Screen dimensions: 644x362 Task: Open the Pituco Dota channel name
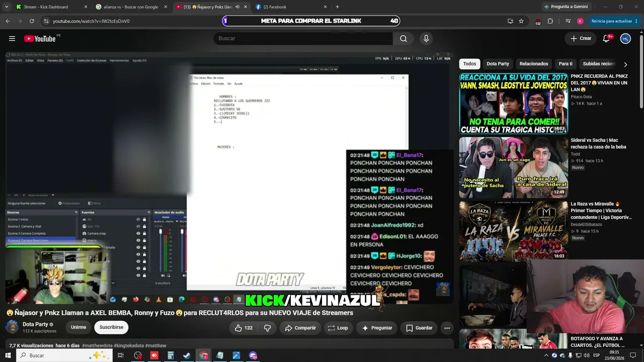581,97
